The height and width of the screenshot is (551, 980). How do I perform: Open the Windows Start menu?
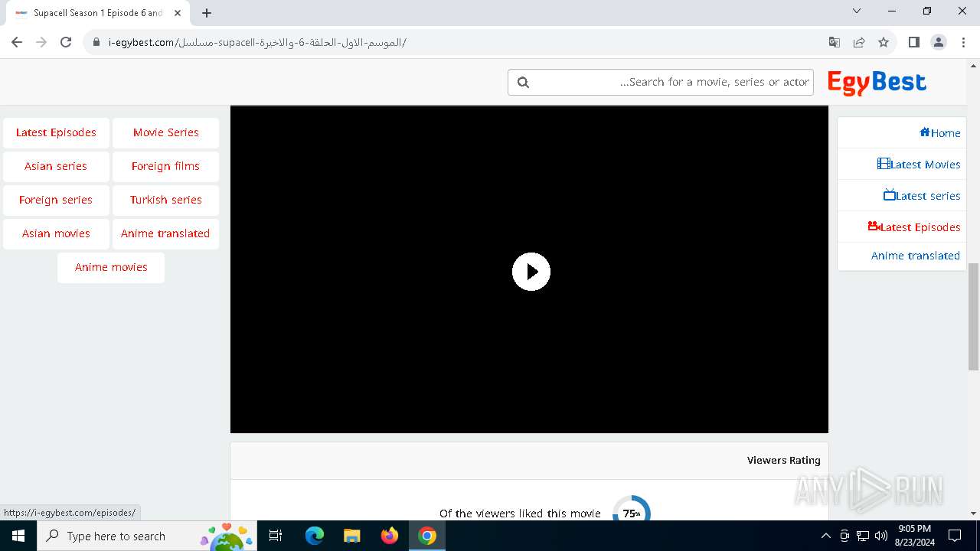18,536
